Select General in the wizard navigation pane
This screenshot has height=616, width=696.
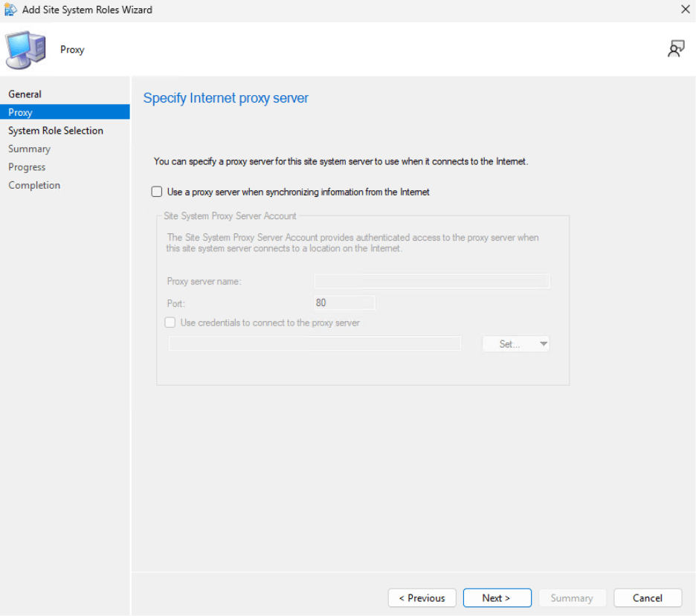(25, 94)
